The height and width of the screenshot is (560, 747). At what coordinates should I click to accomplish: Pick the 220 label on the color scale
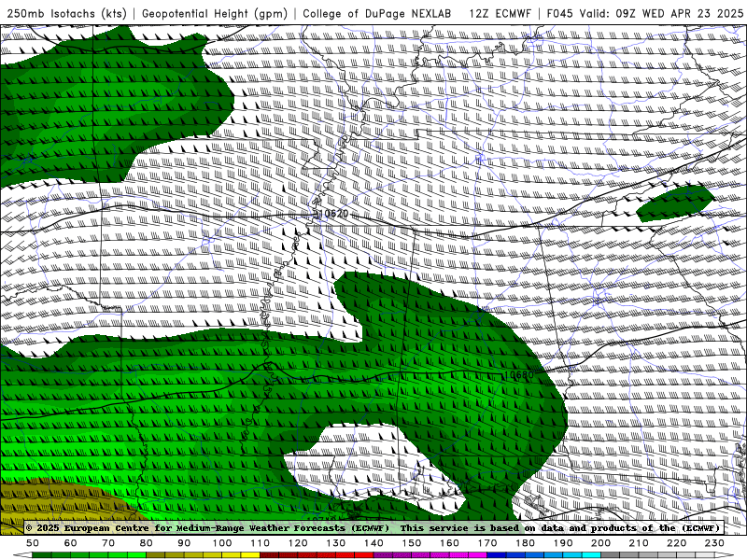(x=676, y=543)
